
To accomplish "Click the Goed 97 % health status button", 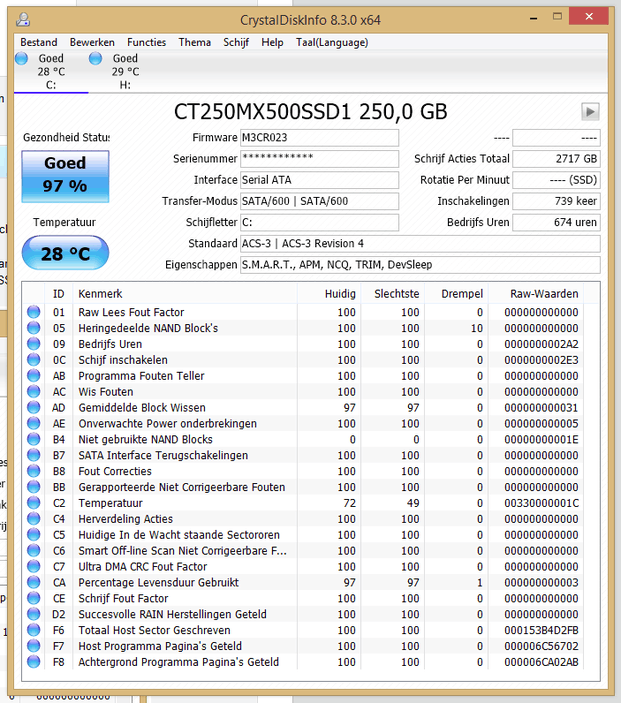I will coord(65,176).
